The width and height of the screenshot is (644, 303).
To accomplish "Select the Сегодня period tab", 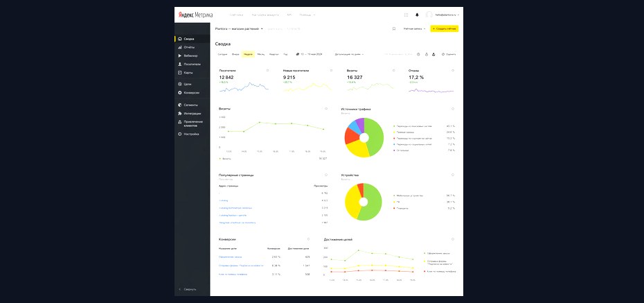I will click(x=222, y=54).
